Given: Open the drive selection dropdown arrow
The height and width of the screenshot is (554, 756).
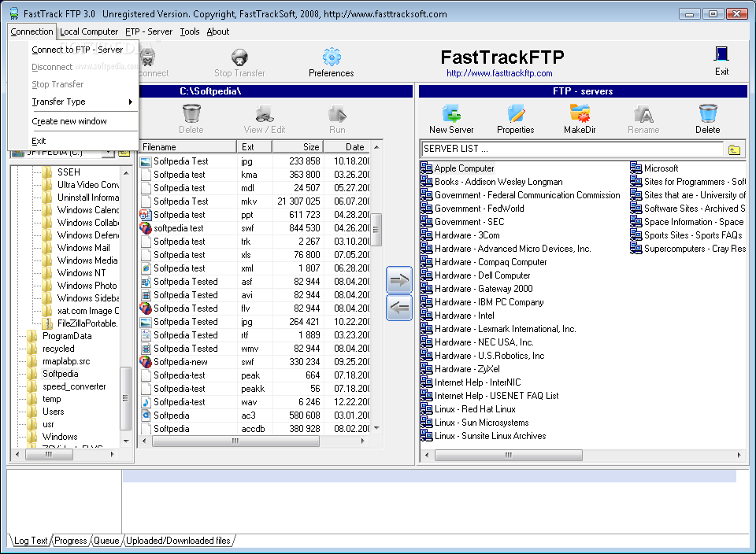Looking at the screenshot, I should point(109,153).
